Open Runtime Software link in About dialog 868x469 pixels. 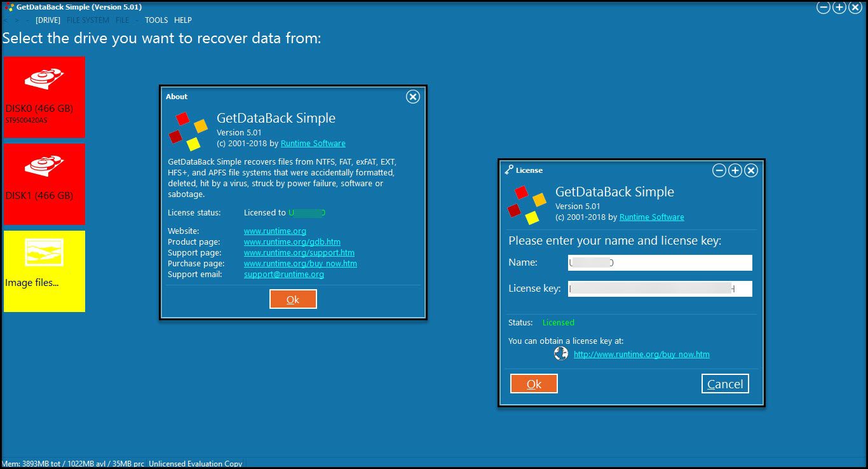click(x=313, y=144)
